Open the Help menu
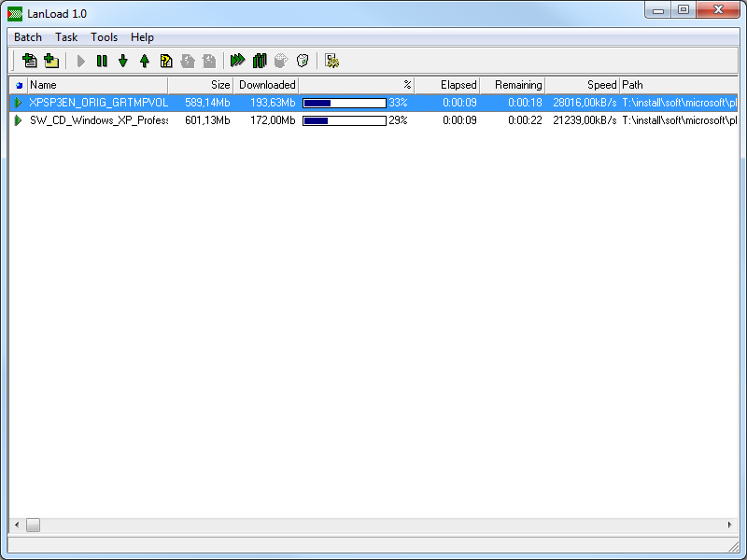 coord(142,37)
